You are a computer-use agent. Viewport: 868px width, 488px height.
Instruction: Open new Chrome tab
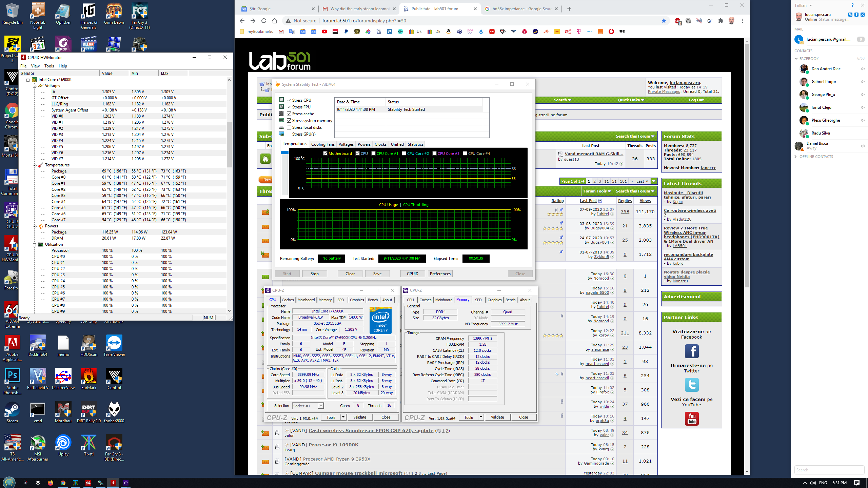coord(569,9)
